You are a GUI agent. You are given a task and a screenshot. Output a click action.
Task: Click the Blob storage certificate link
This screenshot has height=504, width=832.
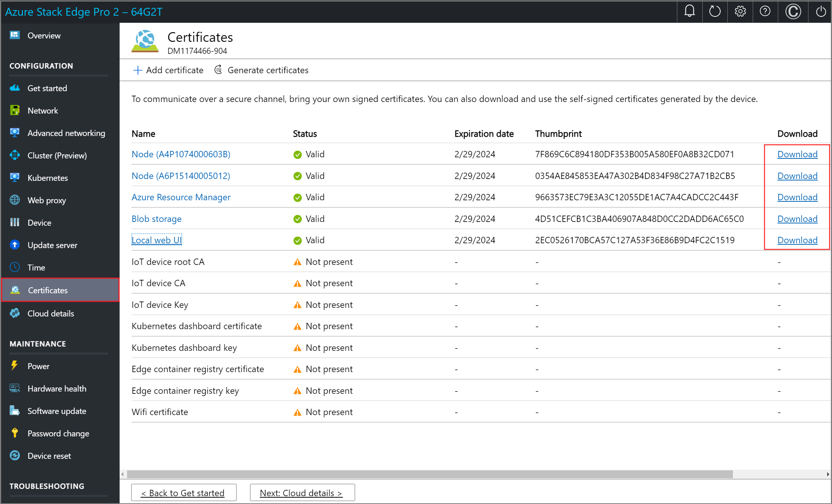pos(156,218)
